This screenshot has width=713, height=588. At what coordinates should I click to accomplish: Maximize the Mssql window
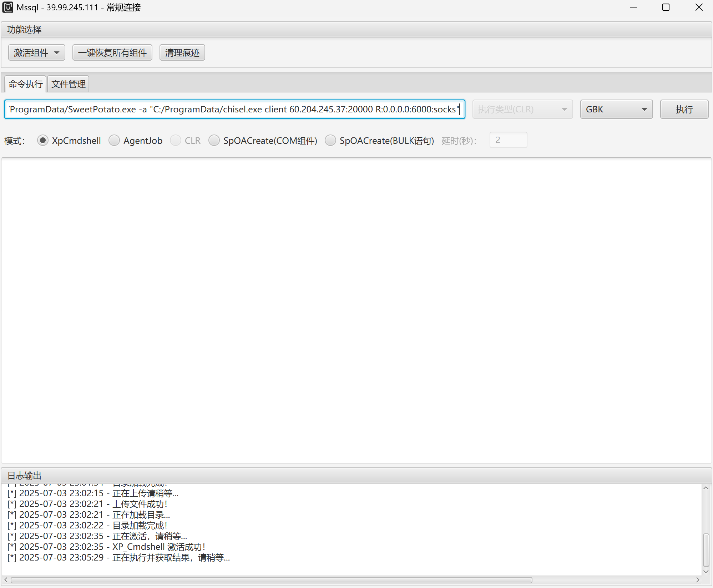coord(666,7)
